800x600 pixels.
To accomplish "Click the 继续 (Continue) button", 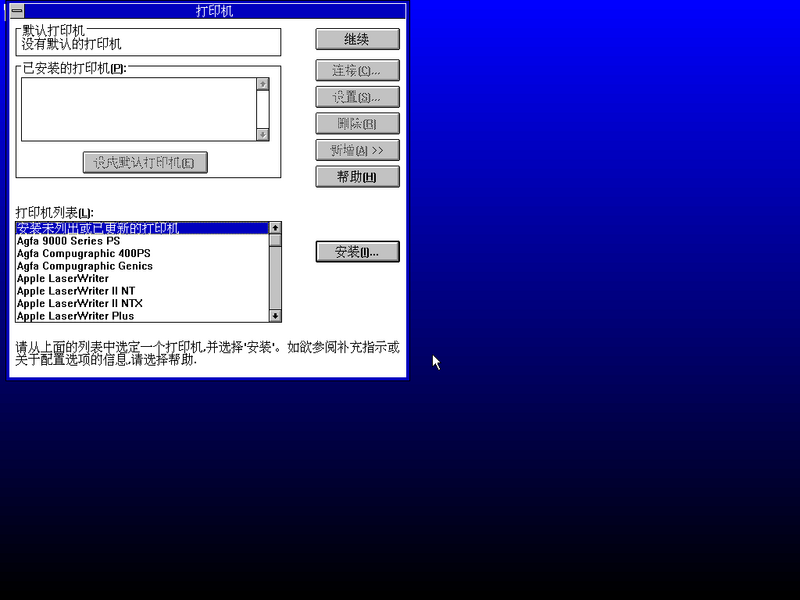I will click(x=357, y=39).
